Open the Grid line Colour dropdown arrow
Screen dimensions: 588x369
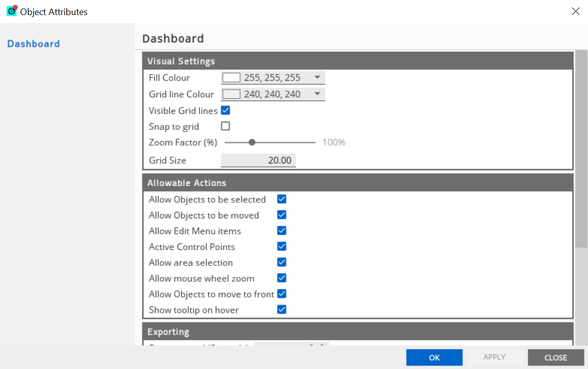pos(317,94)
